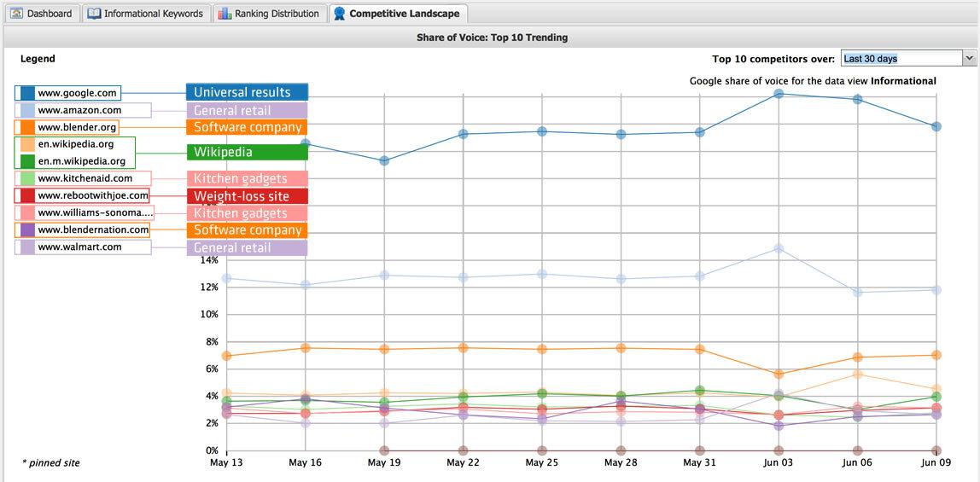Toggle the www.amazon.com legend entry
The width and height of the screenshot is (980, 482).
tap(79, 110)
